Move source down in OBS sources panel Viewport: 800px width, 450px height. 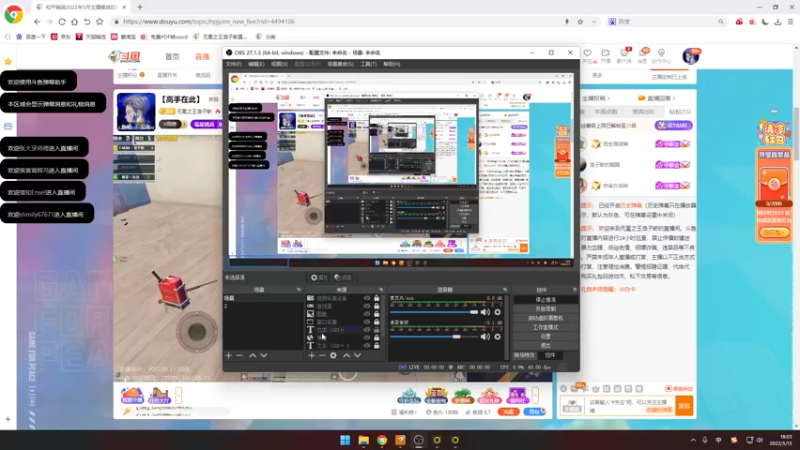358,355
